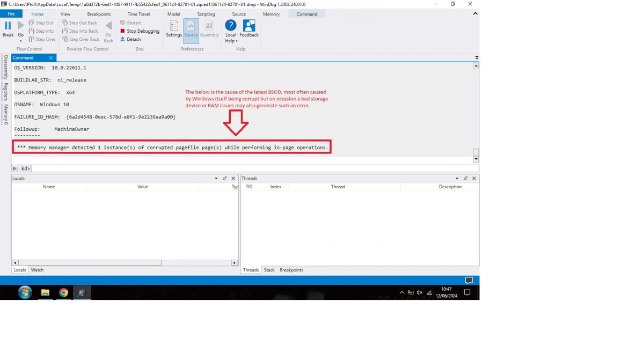Open Locals panel options dropdown arrow
Viewport: 644px width, 360px height.
[x=216, y=178]
